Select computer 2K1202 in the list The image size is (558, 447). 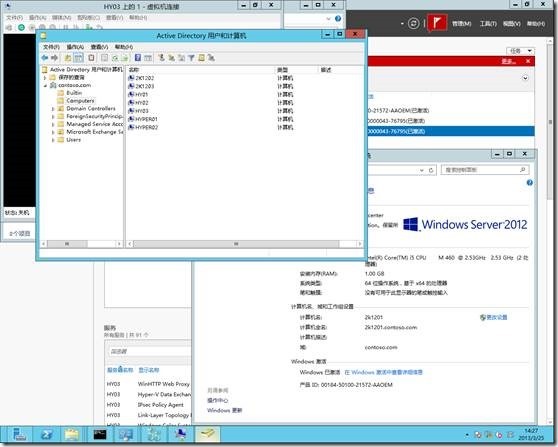coord(141,78)
